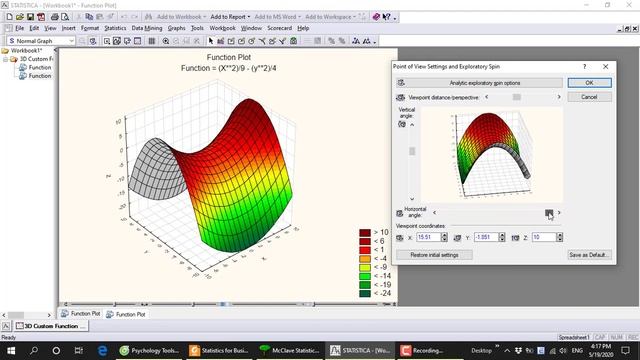The height and width of the screenshot is (360, 640).
Task: Click the horizontal angle slider thumb
Action: [x=549, y=213]
